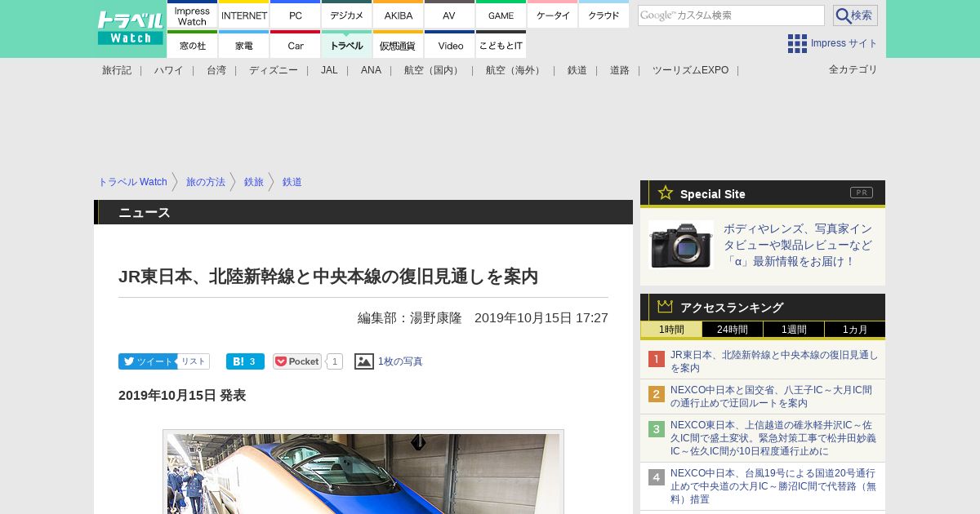Screen dimensions: 980x514
Task: Click the Google custom search field
Action: (x=731, y=16)
